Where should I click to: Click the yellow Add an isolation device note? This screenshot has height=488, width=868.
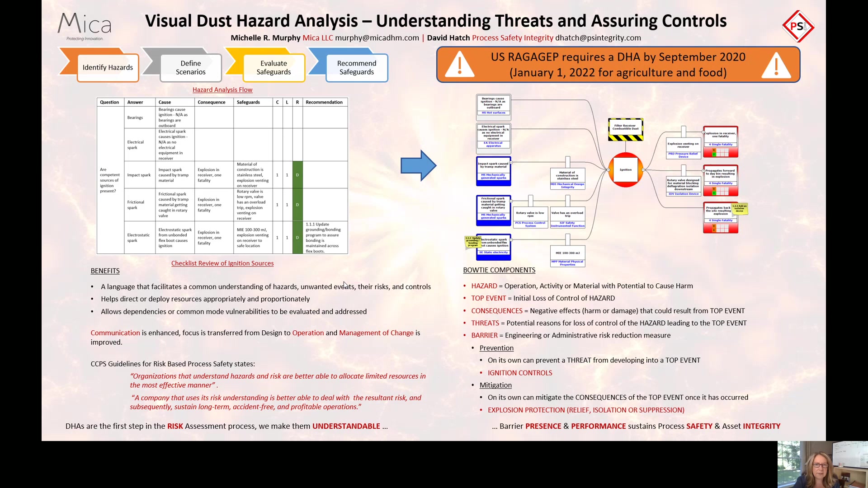(740, 208)
